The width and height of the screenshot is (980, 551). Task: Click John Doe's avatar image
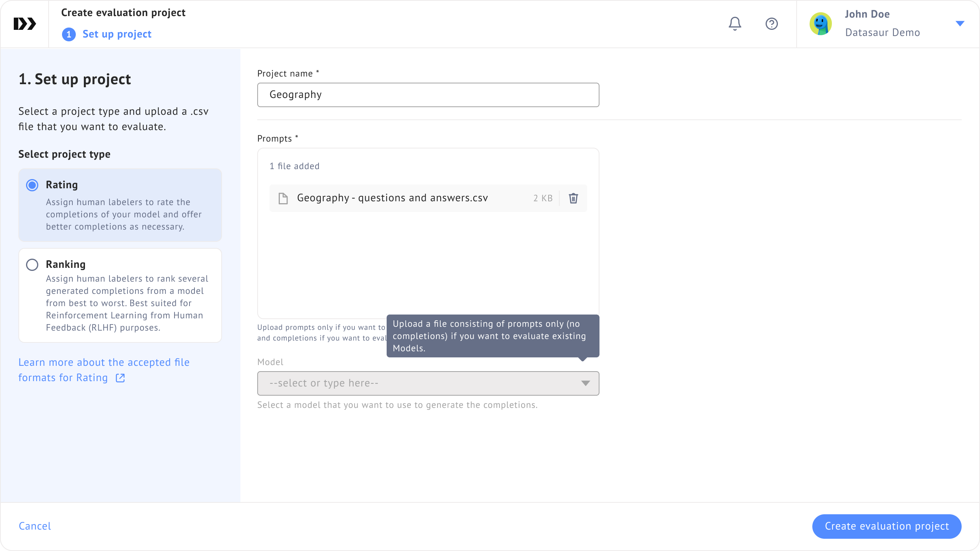click(820, 24)
